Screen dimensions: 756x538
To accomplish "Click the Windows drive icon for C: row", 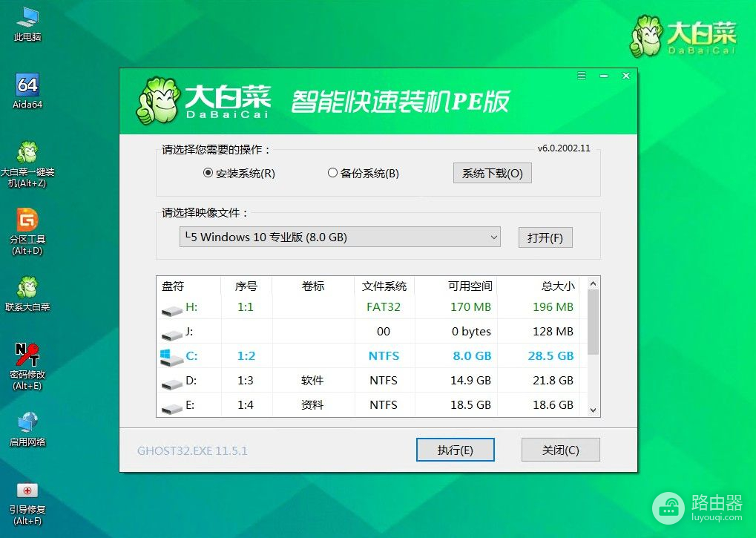I will [x=171, y=357].
